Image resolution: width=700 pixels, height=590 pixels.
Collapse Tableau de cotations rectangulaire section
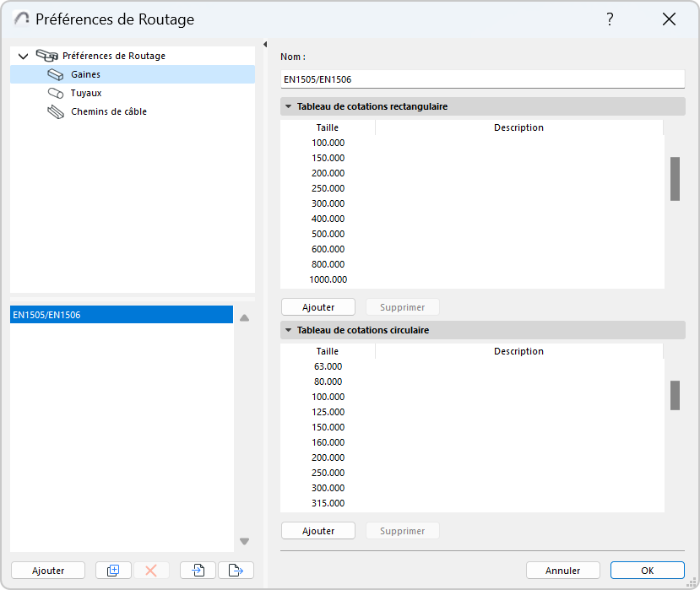click(288, 107)
